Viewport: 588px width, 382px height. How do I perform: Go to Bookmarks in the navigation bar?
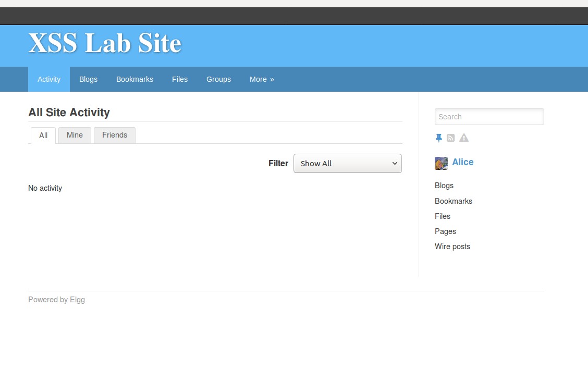(x=134, y=79)
